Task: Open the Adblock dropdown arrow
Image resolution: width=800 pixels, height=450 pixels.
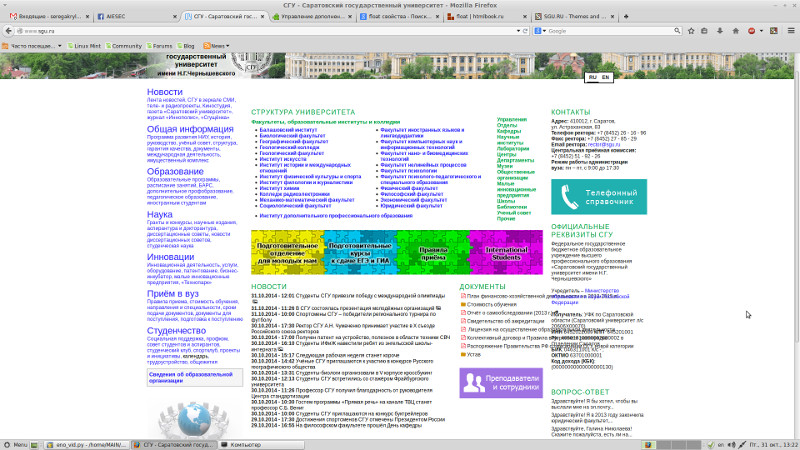Action: point(761,31)
